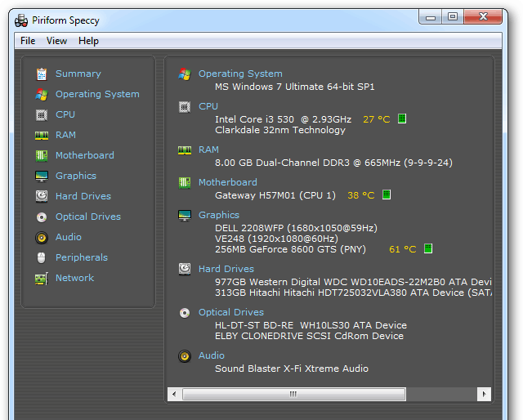Image resolution: width=523 pixels, height=420 pixels.
Task: Go to Operating System section in sidebar
Action: (x=97, y=94)
